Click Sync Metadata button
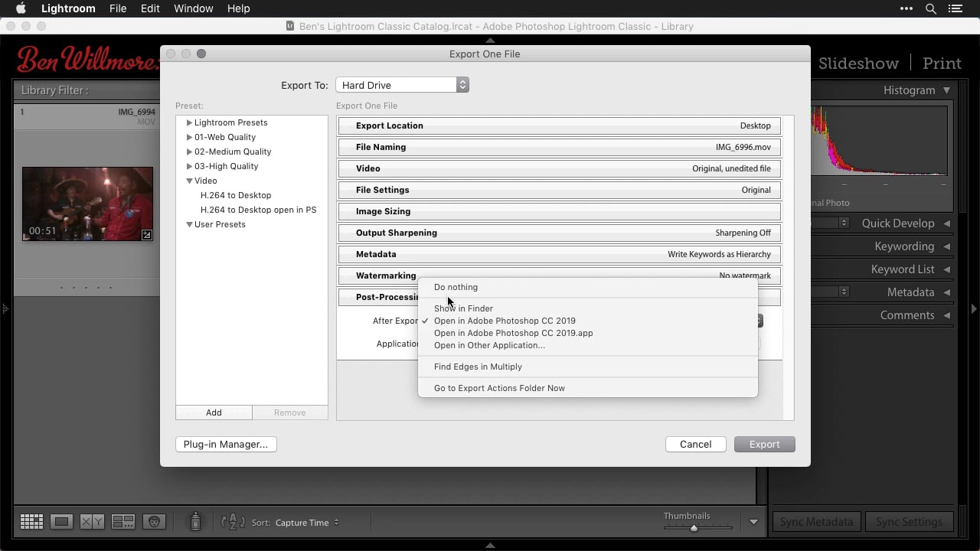 click(816, 522)
